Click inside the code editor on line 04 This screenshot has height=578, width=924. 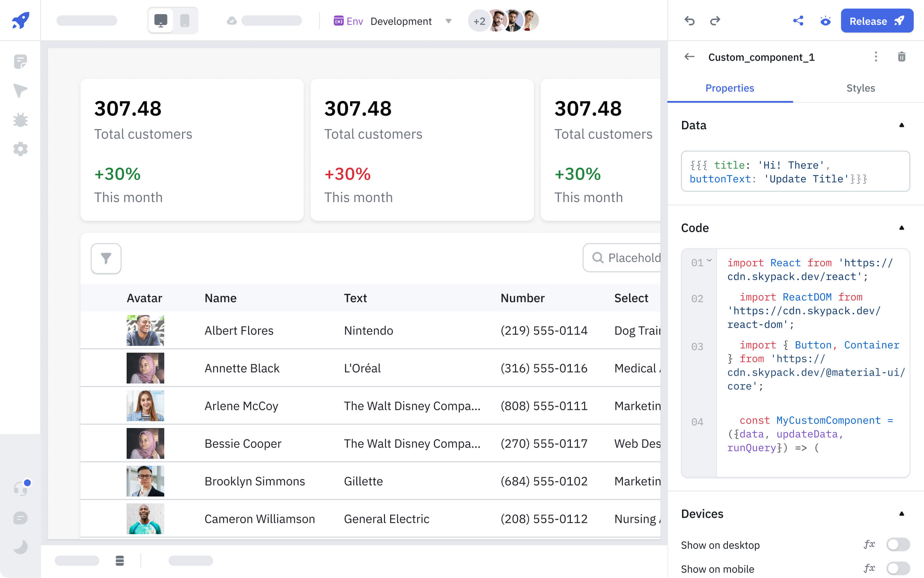pos(810,434)
